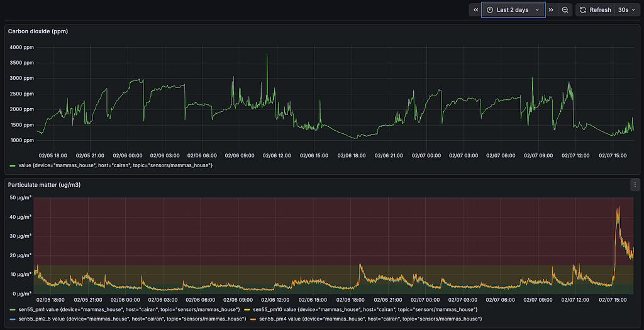
Task: Click the tallest CO2 spike near 3800 ppm
Action: click(267, 54)
